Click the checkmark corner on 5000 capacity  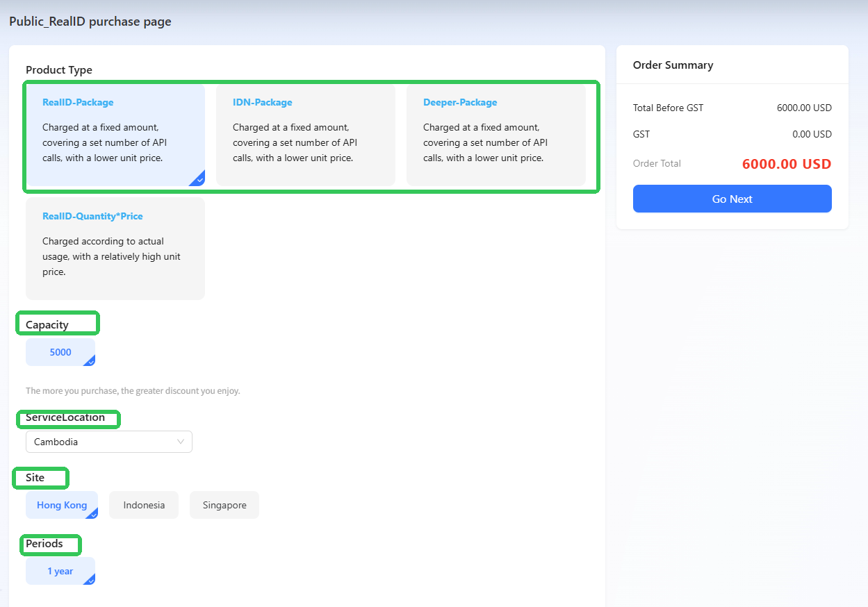pyautogui.click(x=90, y=360)
